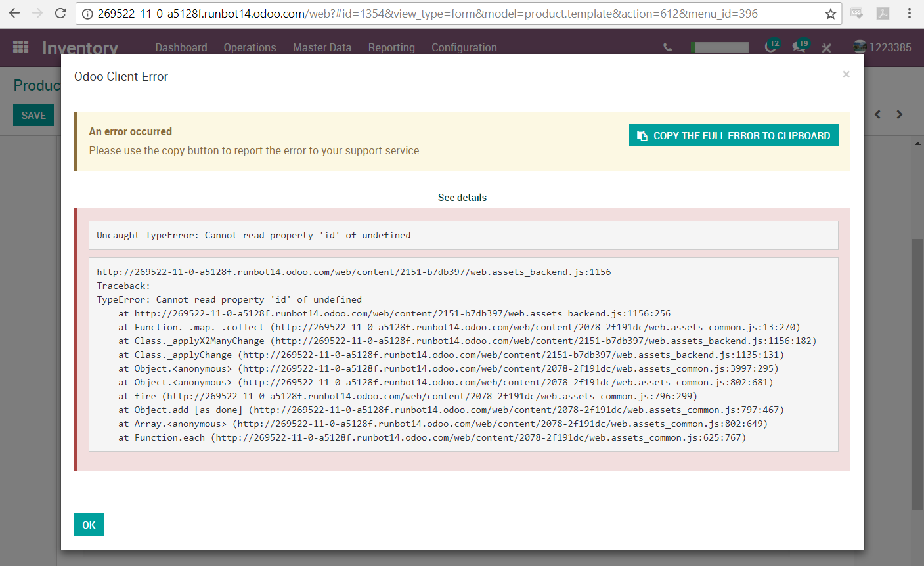Open the Configuration menu
Screen dimensions: 924x566
coord(464,47)
